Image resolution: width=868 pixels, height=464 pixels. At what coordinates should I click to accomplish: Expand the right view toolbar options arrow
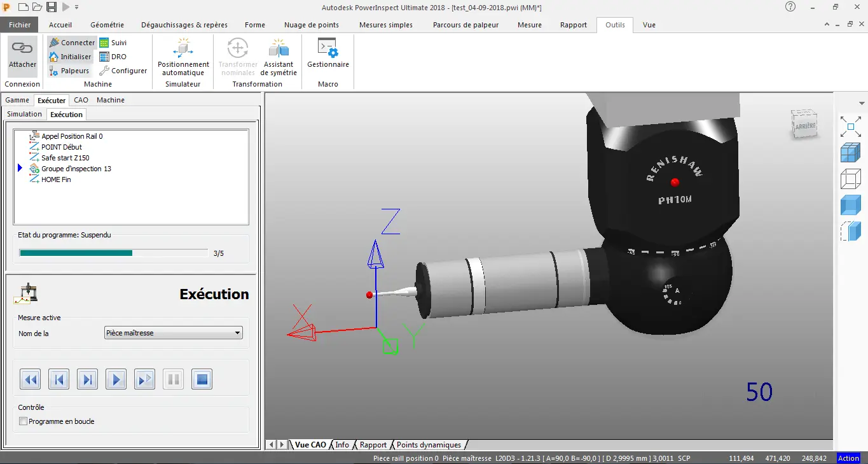(x=862, y=103)
